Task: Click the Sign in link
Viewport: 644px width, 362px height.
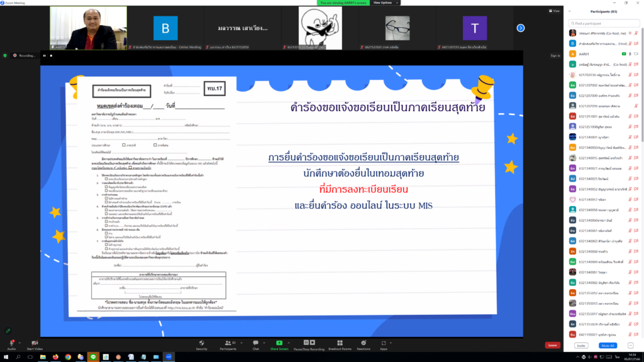Action: (555, 55)
